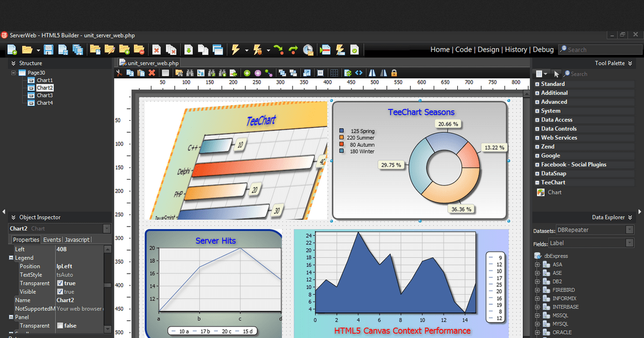Click the Flip Horizontal alignment icon
This screenshot has height=338, width=644.
pyautogui.click(x=373, y=73)
